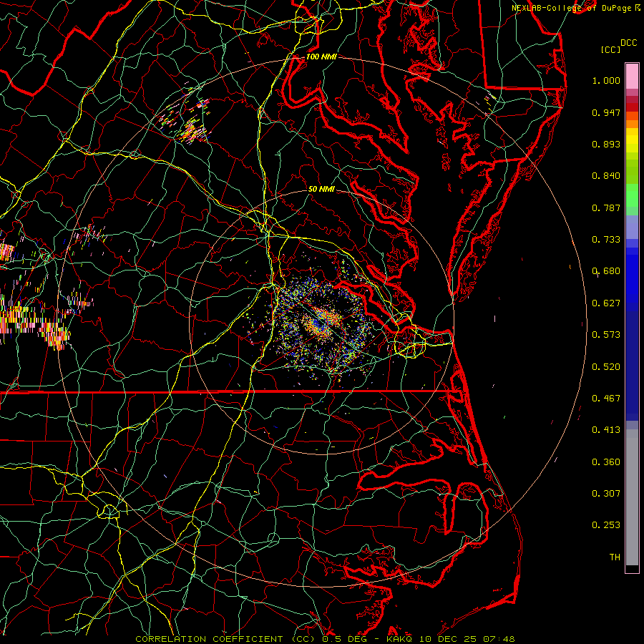This screenshot has height=644, width=644.
Task: Click the 0.520 value on the color scale
Action: 606,367
